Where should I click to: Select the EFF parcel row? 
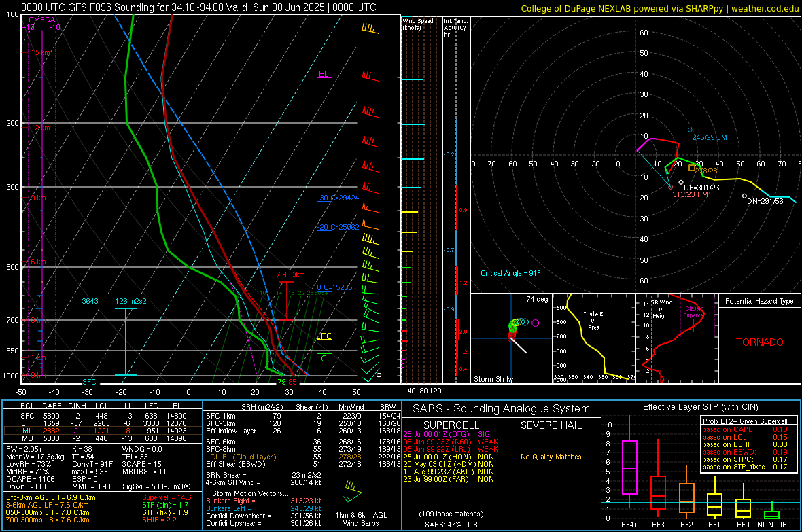[x=103, y=423]
